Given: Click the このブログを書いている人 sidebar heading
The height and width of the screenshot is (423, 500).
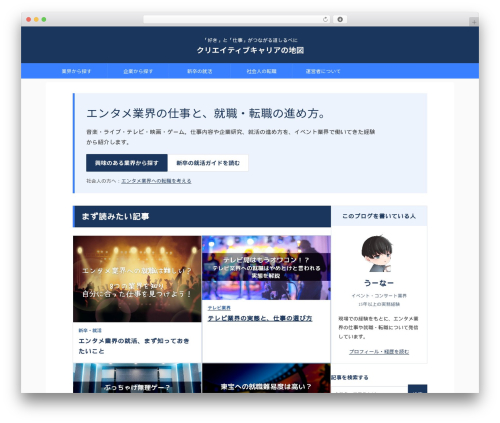Looking at the screenshot, I should tap(379, 216).
